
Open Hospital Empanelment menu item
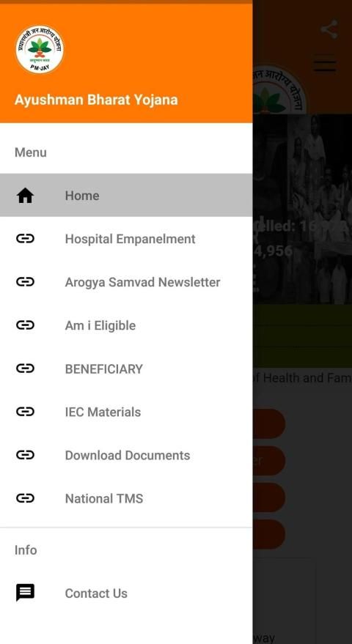click(126, 239)
